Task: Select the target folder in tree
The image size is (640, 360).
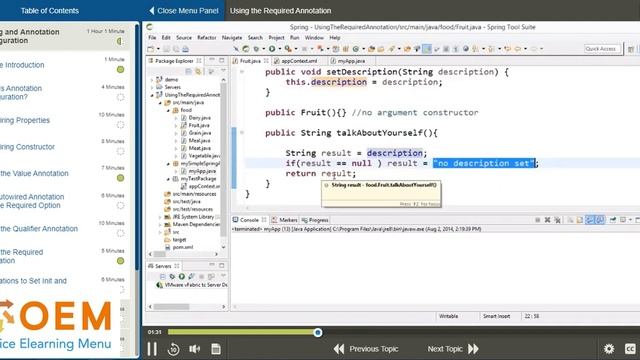Action: (180, 240)
